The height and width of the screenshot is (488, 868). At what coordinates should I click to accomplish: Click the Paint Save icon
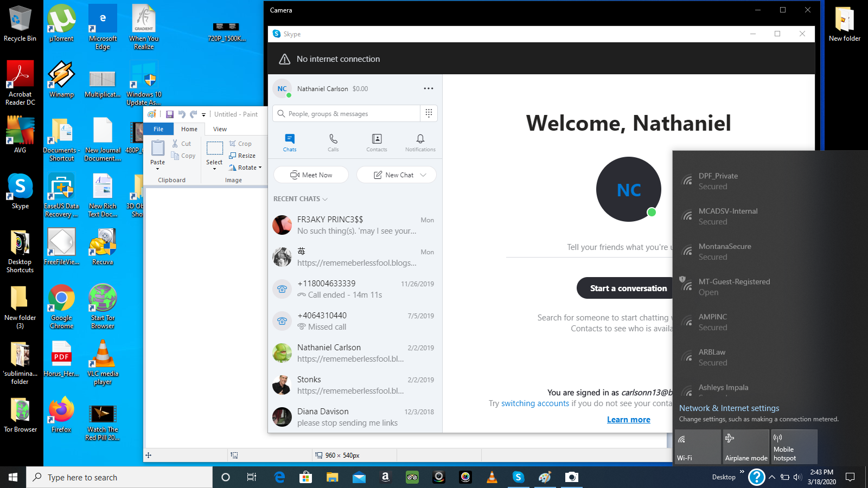170,114
